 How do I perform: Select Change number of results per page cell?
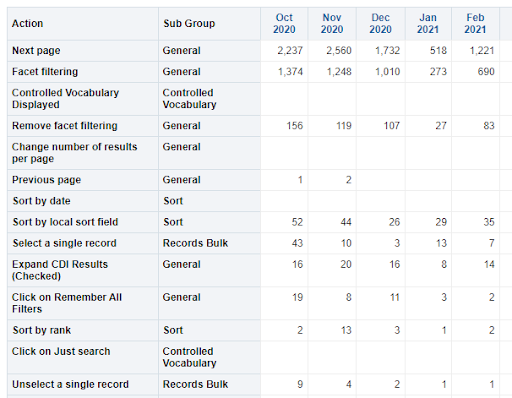pyautogui.click(x=83, y=153)
